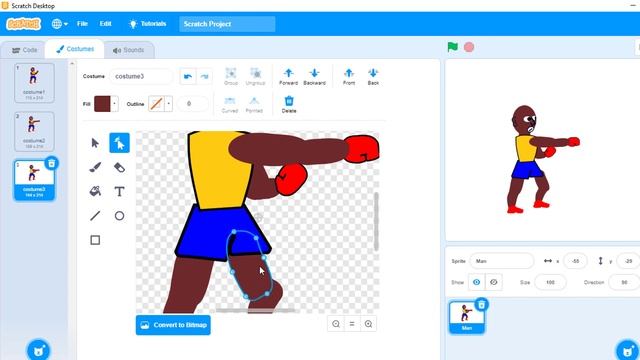Move shape Backward one layer
This screenshot has height=360, width=640.
314,76
